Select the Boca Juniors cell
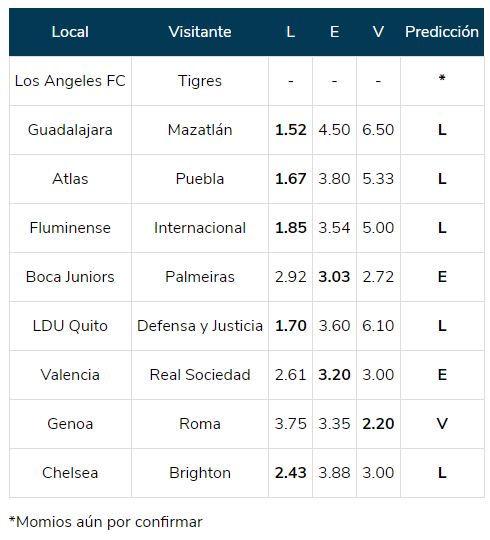Screen dimensions: 490x540 click(x=70, y=277)
